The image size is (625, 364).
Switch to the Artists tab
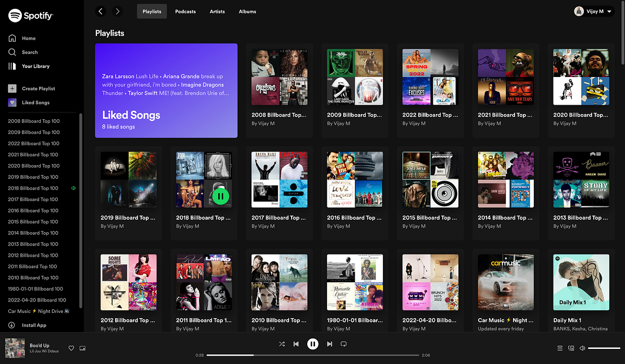217,11
